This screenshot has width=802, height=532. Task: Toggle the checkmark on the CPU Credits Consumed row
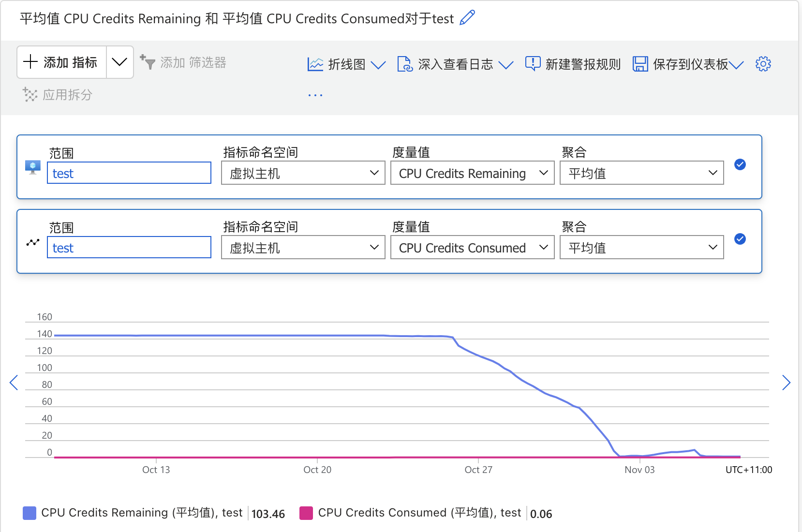point(740,239)
